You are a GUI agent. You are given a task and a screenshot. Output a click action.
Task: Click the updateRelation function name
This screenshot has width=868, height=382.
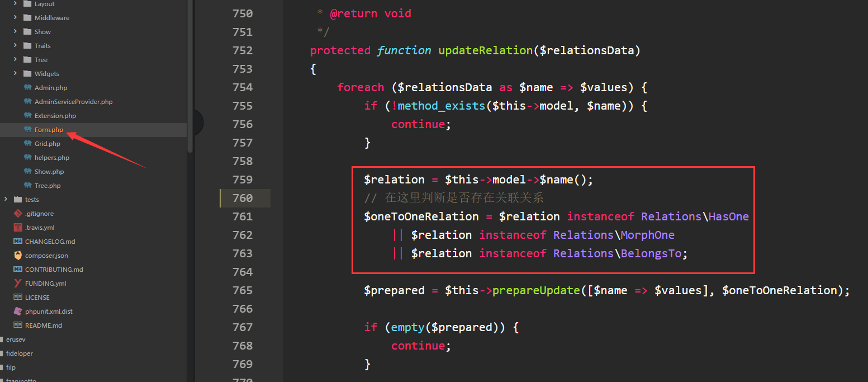pos(486,50)
